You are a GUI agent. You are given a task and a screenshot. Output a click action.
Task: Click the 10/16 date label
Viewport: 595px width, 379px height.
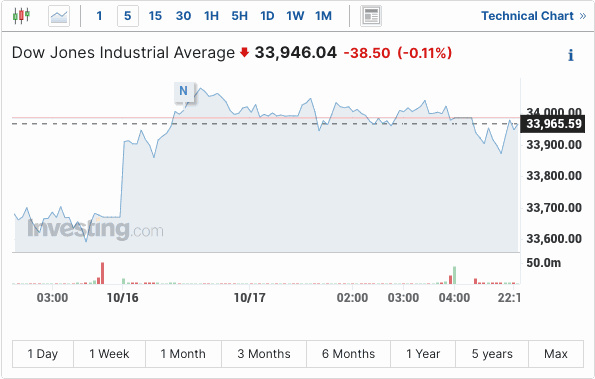tap(123, 298)
